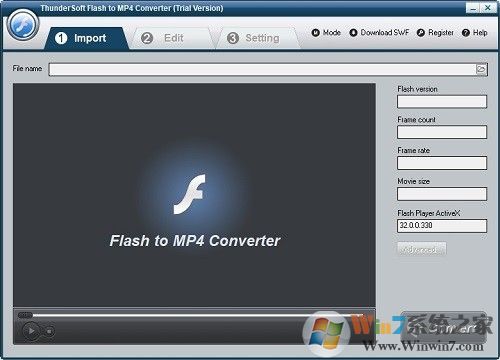Image resolution: width=500 pixels, height=360 pixels.
Task: Minimize the converter window
Action: pyautogui.click(x=473, y=8)
